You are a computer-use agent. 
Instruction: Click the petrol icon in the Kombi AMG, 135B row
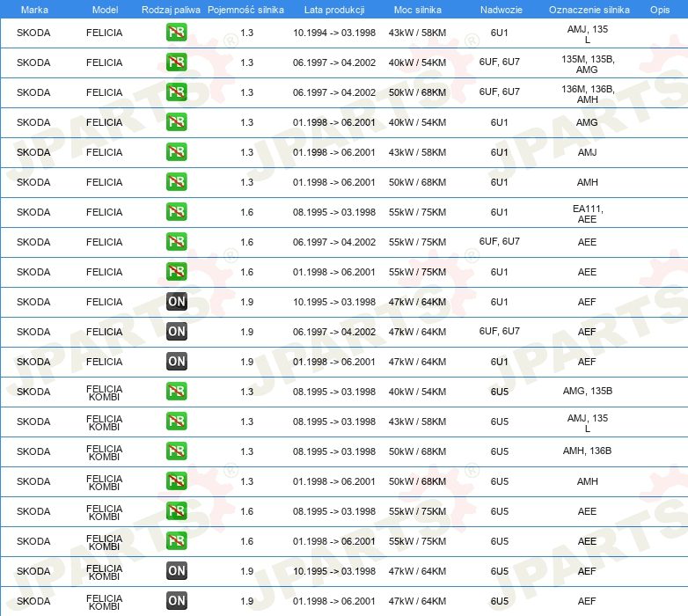176,391
